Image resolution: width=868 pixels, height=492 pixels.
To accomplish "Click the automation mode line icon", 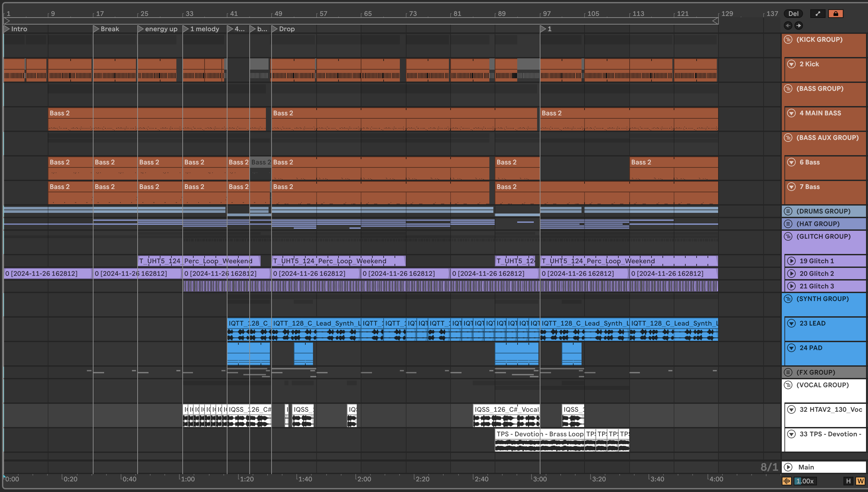I will point(818,14).
